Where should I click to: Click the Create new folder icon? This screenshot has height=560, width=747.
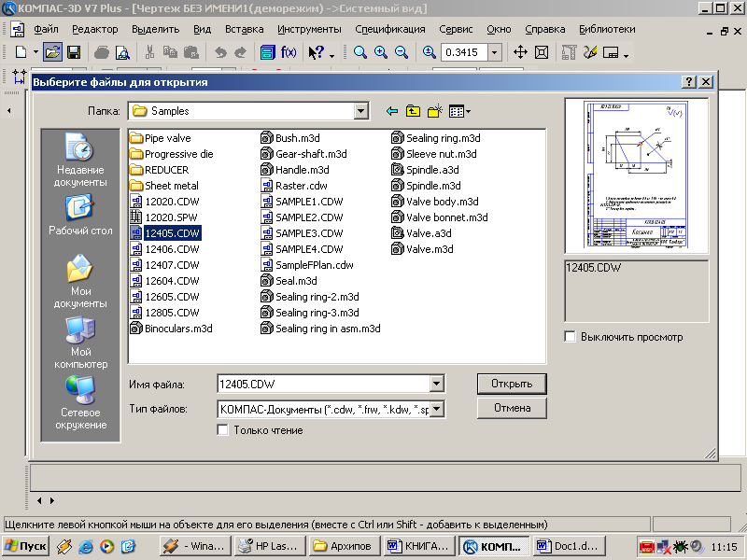tap(434, 111)
